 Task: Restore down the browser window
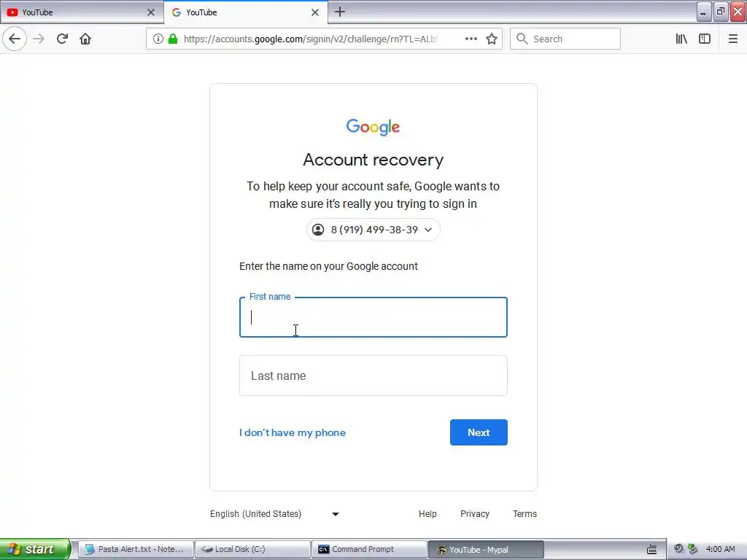tap(720, 12)
